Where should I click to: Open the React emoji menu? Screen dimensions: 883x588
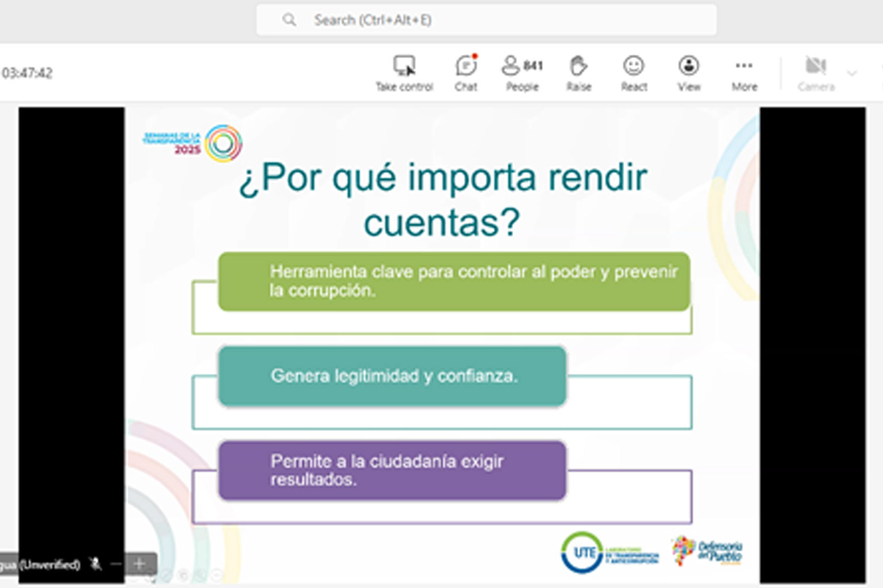tap(634, 73)
